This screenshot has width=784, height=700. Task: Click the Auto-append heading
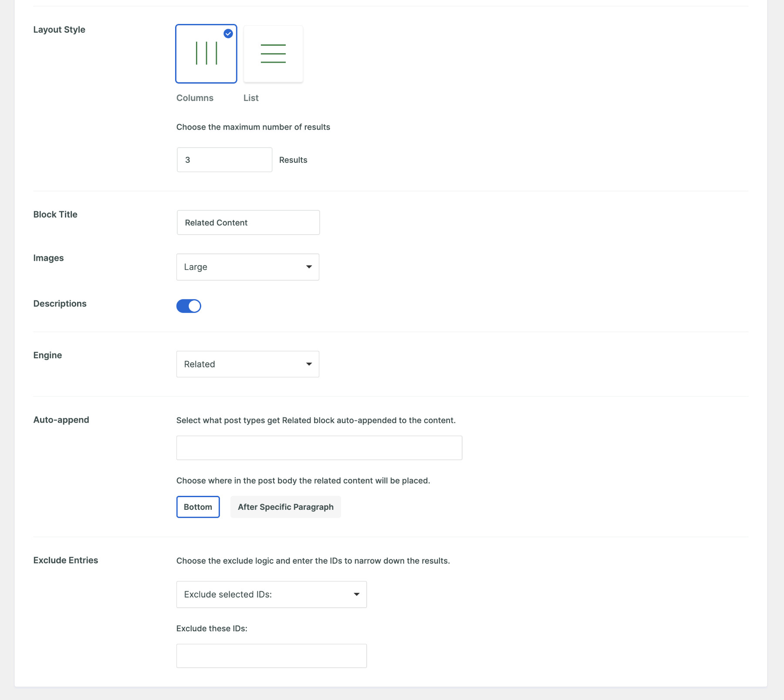tap(61, 420)
